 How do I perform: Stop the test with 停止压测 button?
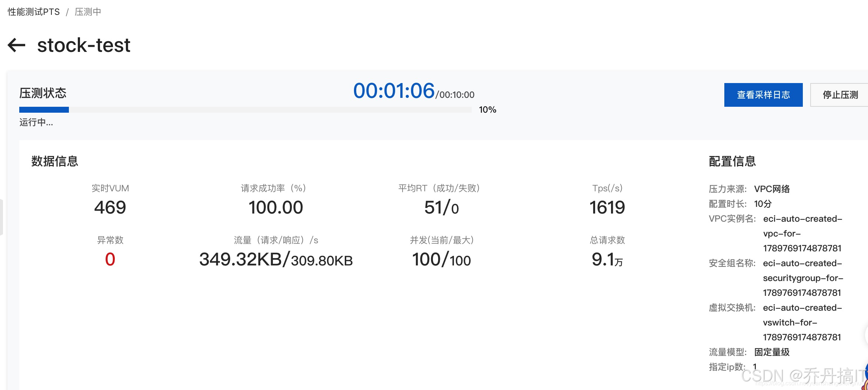(x=840, y=95)
